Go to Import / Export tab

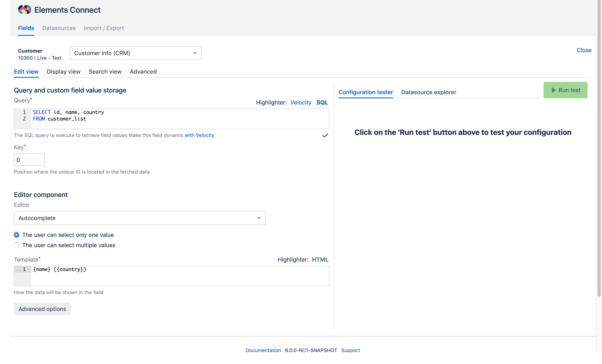tap(104, 28)
